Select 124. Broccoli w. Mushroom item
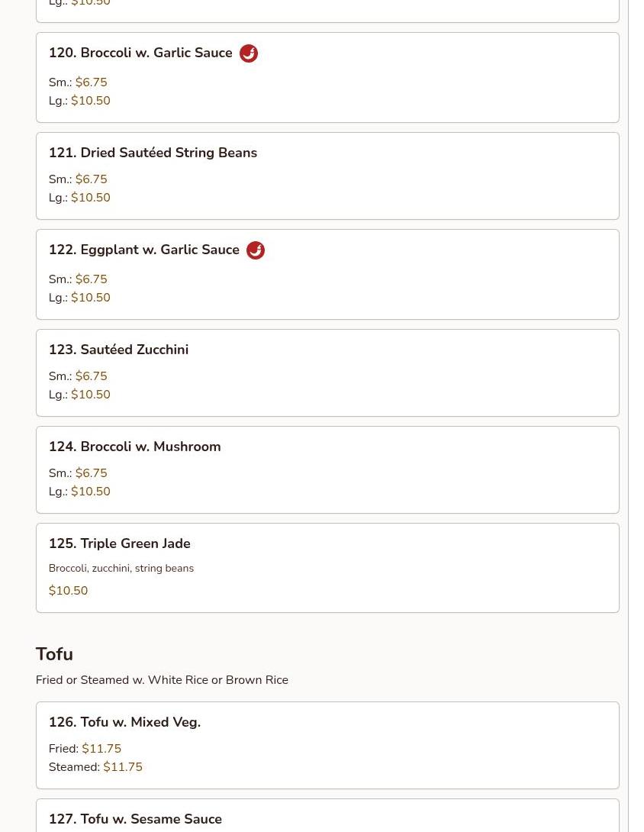The width and height of the screenshot is (644, 832). coord(134,447)
